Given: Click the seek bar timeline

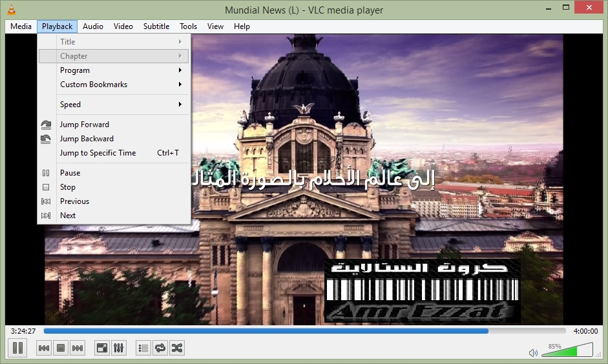Looking at the screenshot, I should (304, 331).
